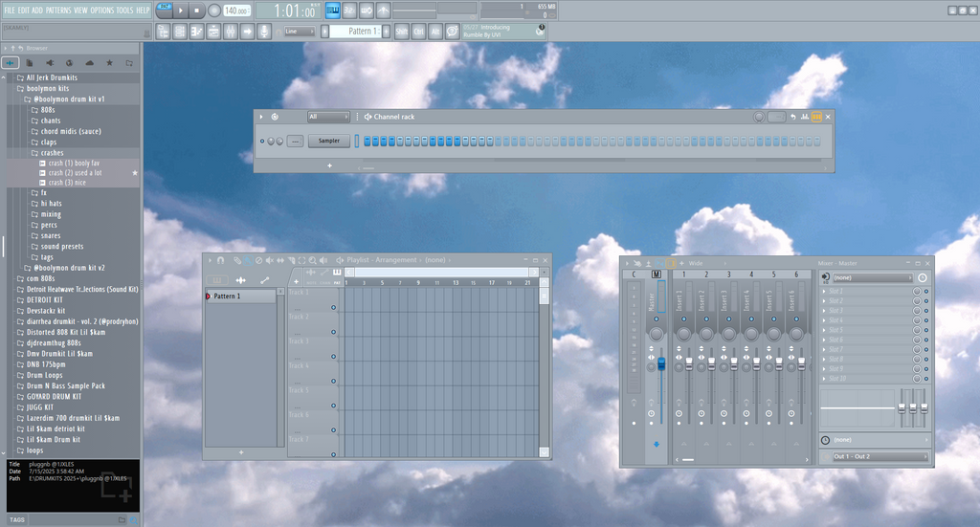Viewport: 980px width, 527px height.
Task: Select the Playback speaker tool in Playlist
Action: click(x=323, y=260)
